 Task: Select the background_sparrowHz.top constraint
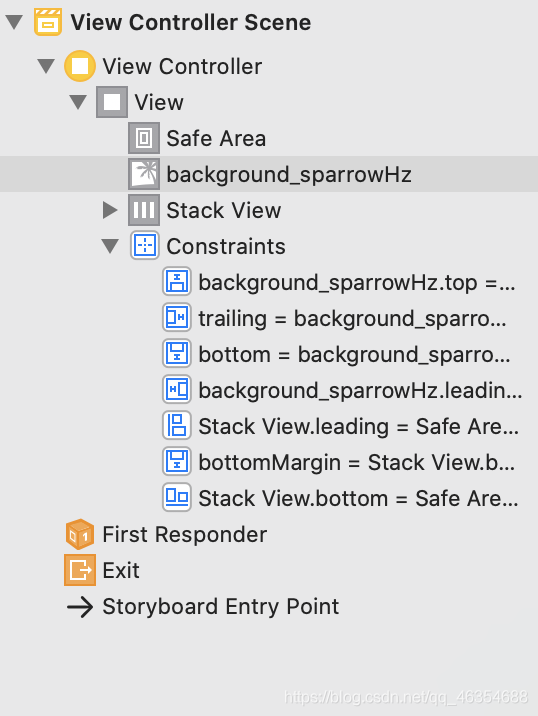[339, 282]
